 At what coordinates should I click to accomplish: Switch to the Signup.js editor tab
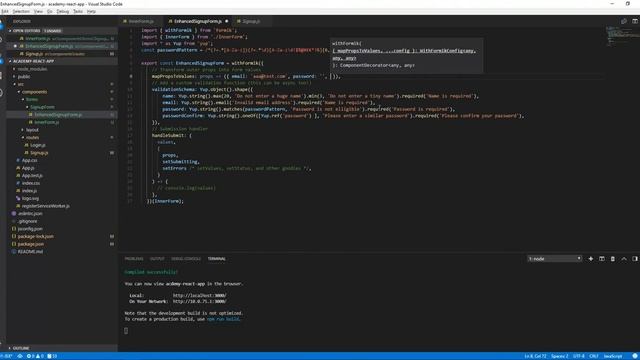[x=251, y=21]
